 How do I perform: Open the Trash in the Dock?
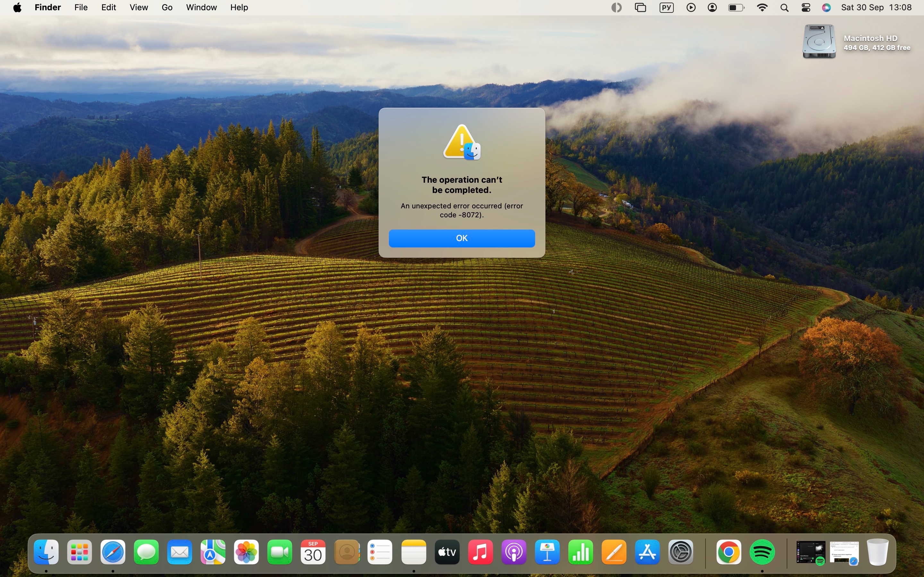[877, 552]
